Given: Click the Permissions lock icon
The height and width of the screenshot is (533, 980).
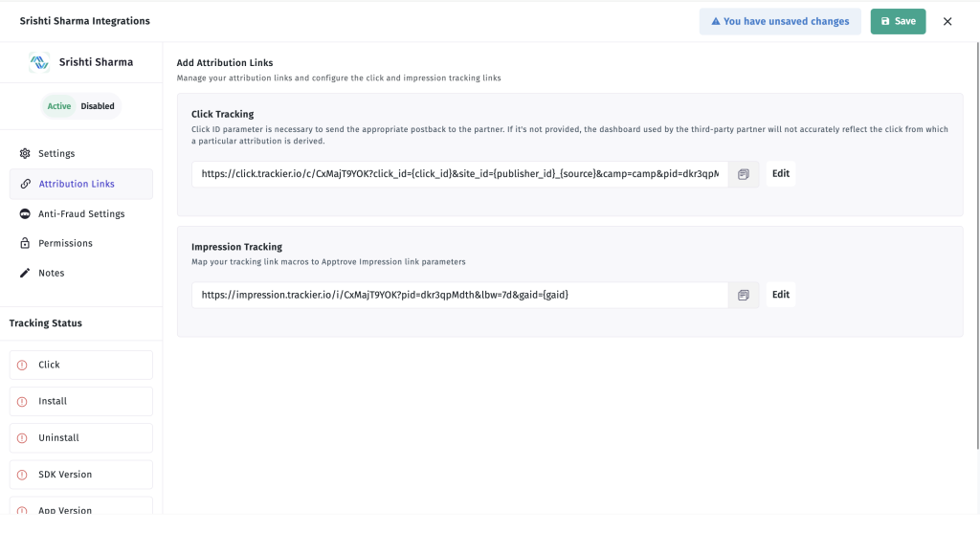Looking at the screenshot, I should [x=25, y=243].
